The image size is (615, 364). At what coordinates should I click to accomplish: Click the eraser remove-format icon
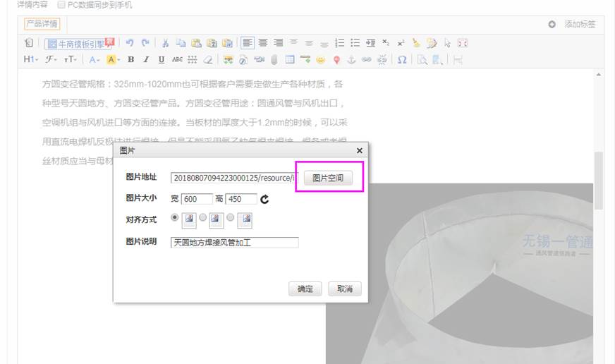tap(208, 60)
